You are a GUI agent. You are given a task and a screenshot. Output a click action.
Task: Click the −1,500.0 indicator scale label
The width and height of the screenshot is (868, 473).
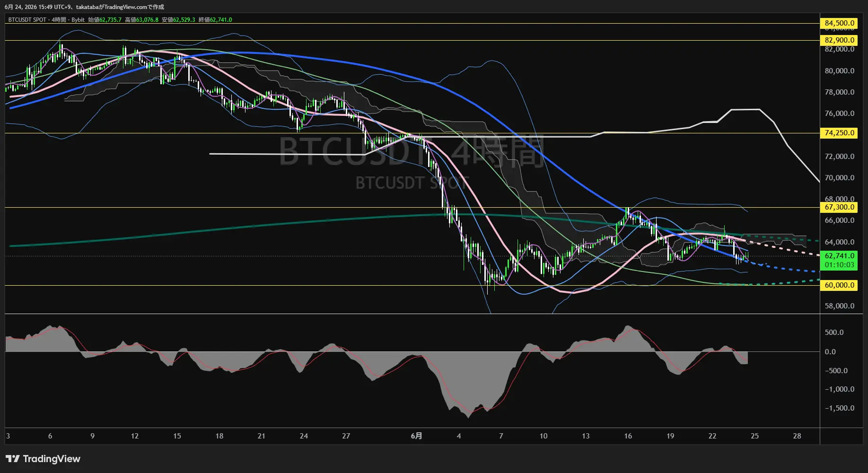840,408
